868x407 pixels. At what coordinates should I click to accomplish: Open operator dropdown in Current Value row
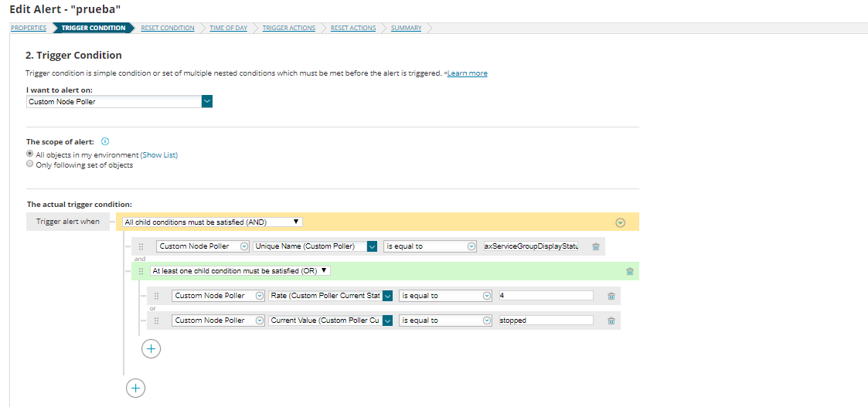pyautogui.click(x=446, y=321)
